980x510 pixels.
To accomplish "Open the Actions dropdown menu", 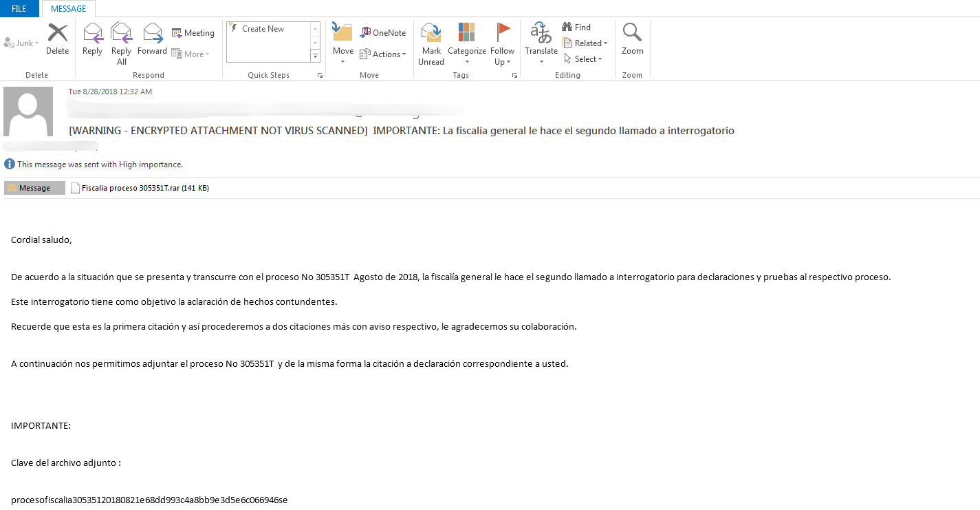I will coord(383,54).
